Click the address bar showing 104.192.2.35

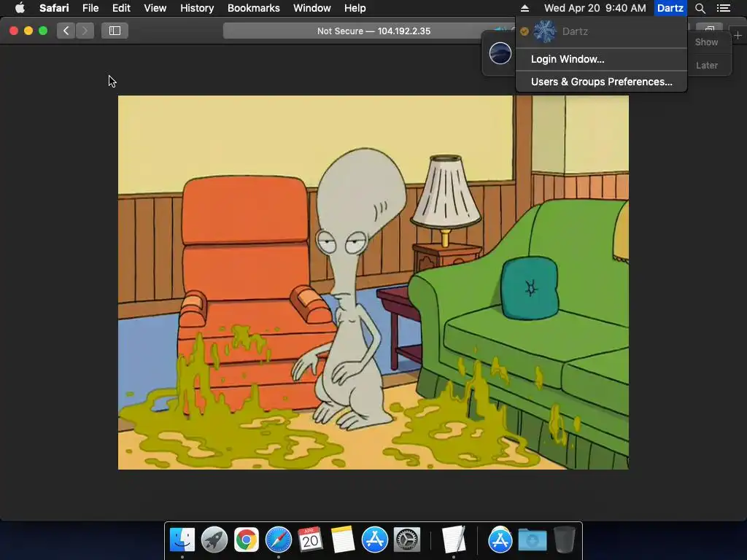(x=373, y=31)
